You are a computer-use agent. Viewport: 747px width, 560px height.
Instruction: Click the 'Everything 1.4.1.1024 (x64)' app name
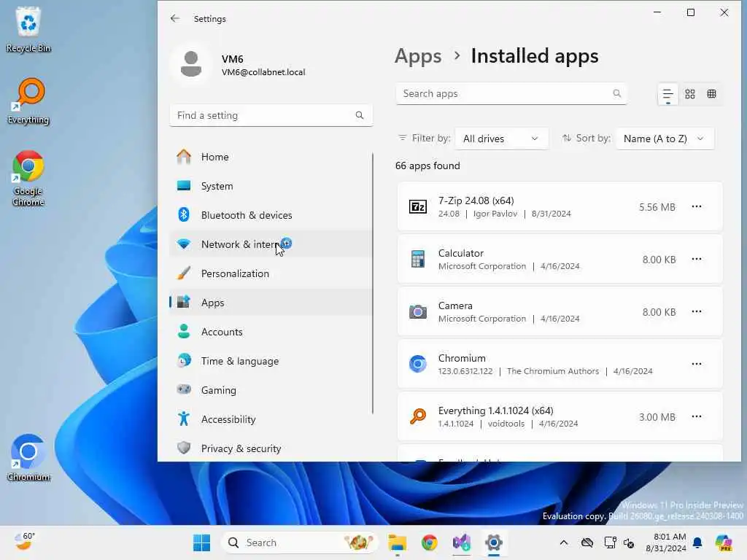click(x=495, y=411)
